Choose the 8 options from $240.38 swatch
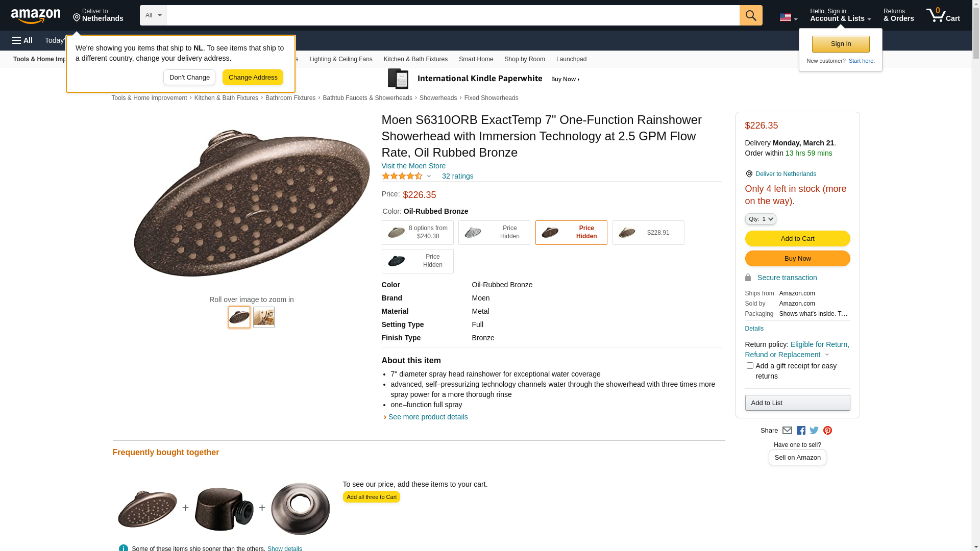The width and height of the screenshot is (980, 551). coord(417,233)
